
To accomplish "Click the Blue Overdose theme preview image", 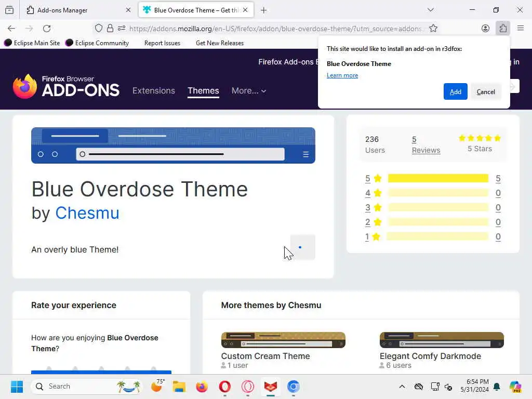I will (x=173, y=145).
